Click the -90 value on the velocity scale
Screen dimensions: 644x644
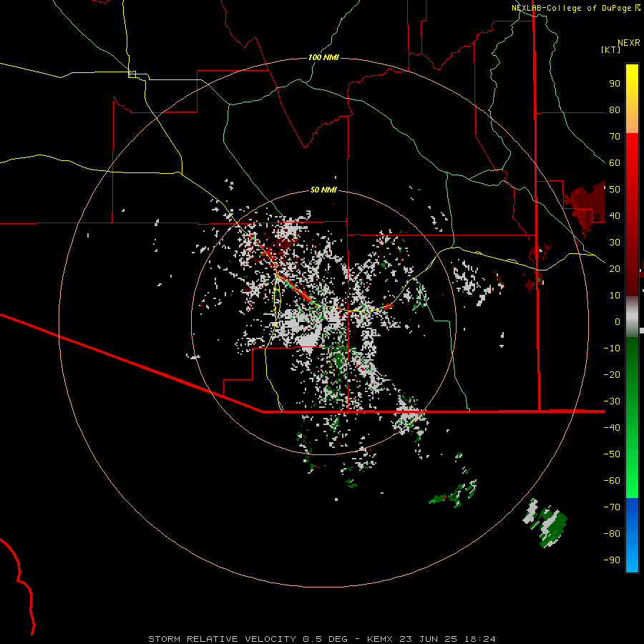click(x=612, y=560)
